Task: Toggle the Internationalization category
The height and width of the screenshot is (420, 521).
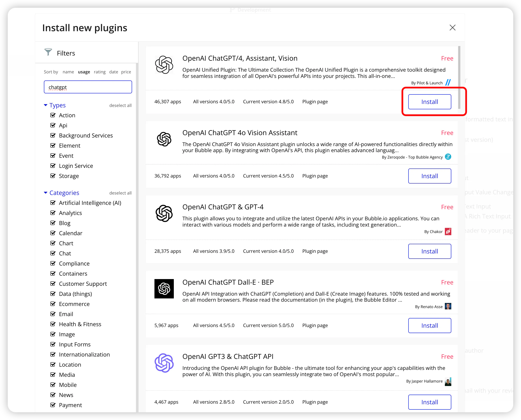Action: 53,354
